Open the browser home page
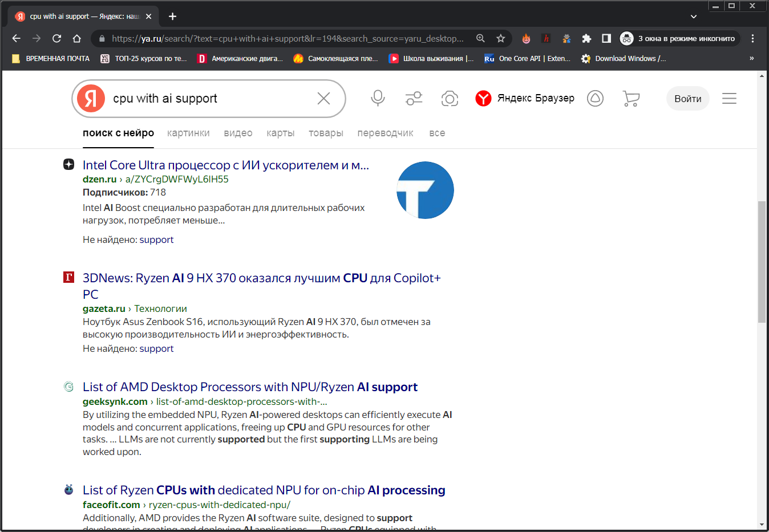The width and height of the screenshot is (769, 532). tap(76, 38)
